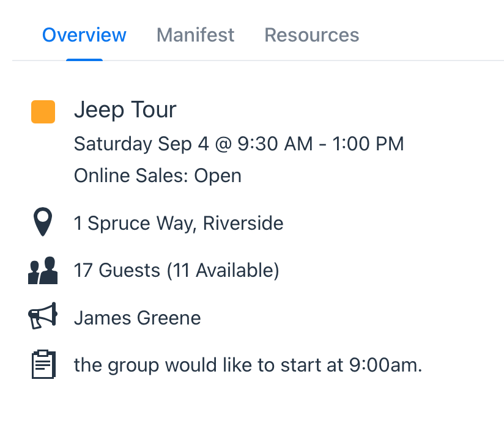Click the location pin icon
The height and width of the screenshot is (429, 504).
click(x=43, y=222)
